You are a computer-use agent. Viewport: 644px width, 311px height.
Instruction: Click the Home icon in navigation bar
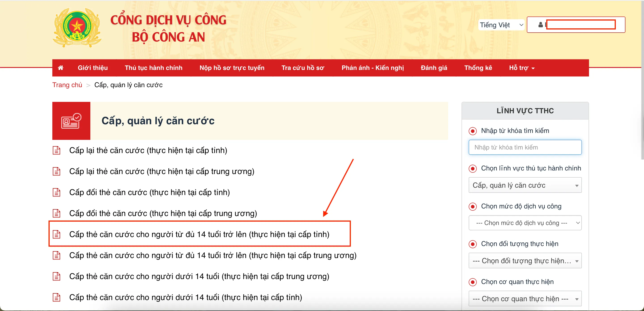click(x=61, y=68)
